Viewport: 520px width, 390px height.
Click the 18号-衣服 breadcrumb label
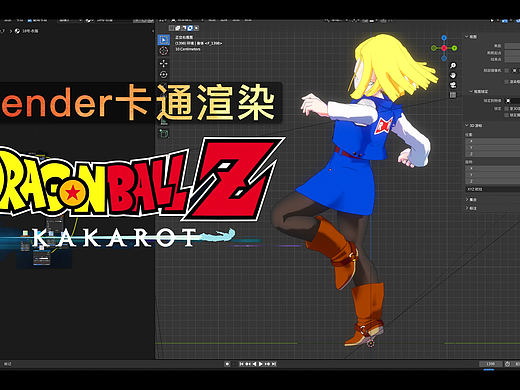[30, 31]
